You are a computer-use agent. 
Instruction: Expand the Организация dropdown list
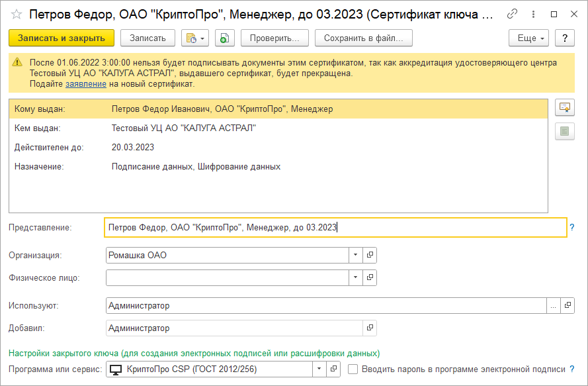tap(355, 256)
